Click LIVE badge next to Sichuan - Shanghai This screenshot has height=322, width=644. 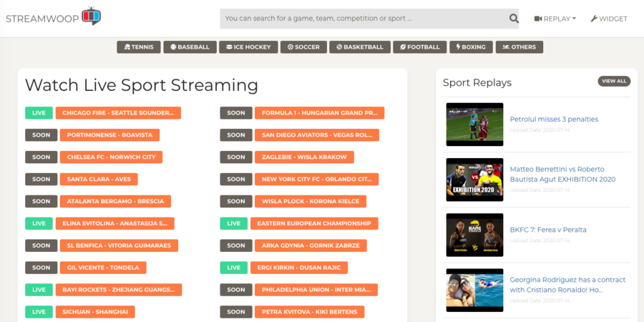(x=39, y=312)
